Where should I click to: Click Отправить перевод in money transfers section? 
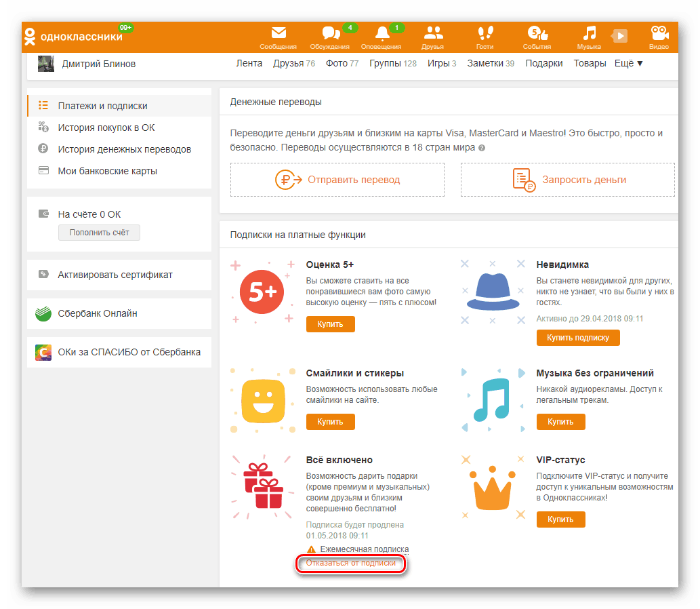[x=337, y=179]
